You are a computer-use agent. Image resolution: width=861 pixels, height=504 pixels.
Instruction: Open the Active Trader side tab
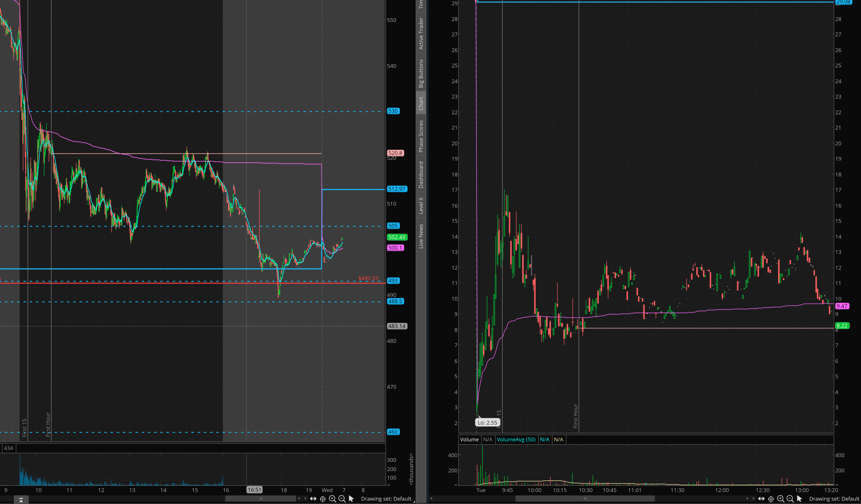pos(421,33)
